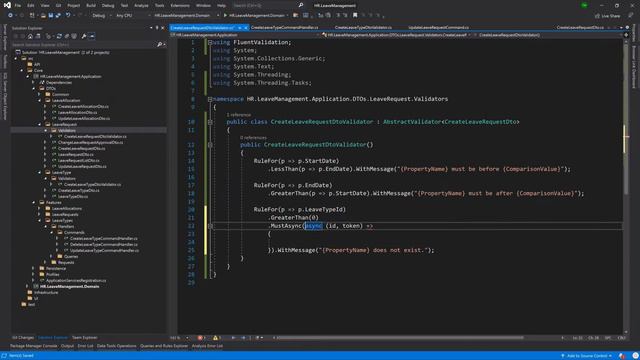Click the Live Share icon

coord(597,16)
